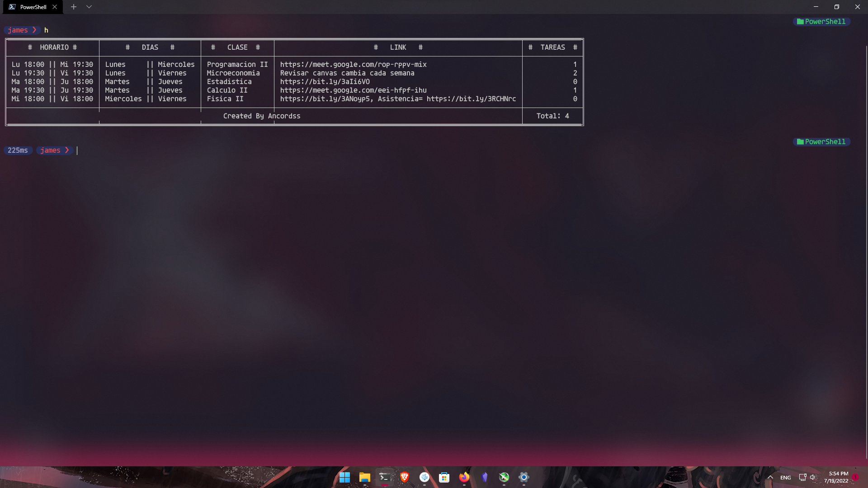Open Firefox from taskbar

coord(464,477)
